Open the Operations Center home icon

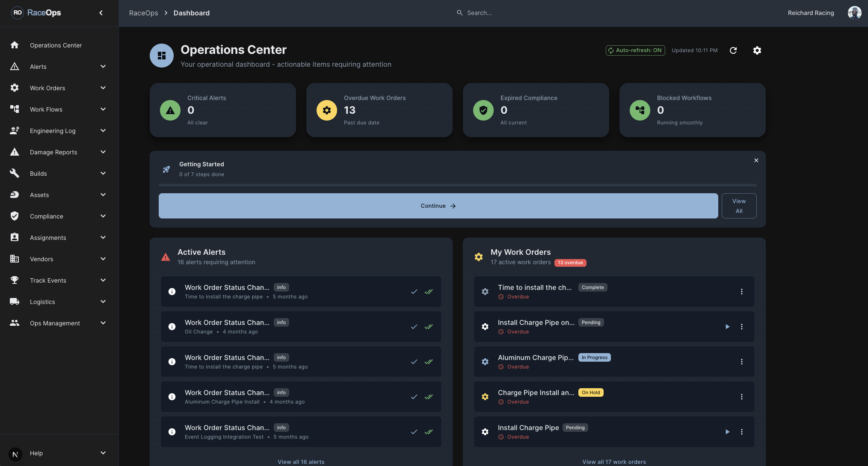pos(15,45)
